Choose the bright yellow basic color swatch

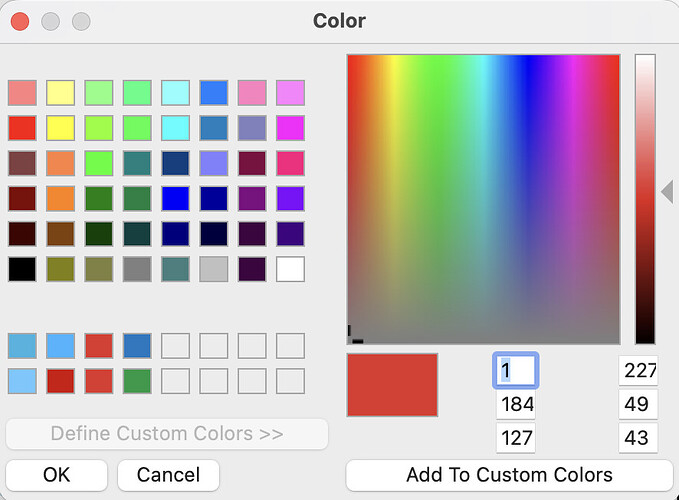60,128
